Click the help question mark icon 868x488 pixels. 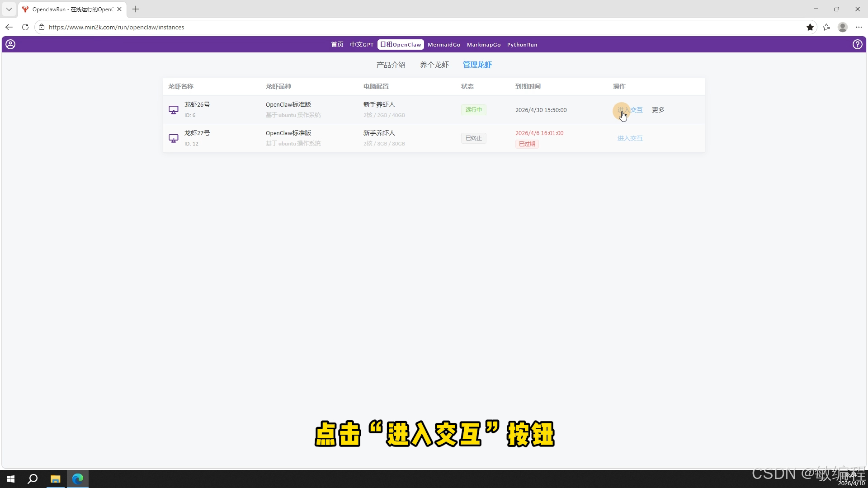(x=857, y=44)
